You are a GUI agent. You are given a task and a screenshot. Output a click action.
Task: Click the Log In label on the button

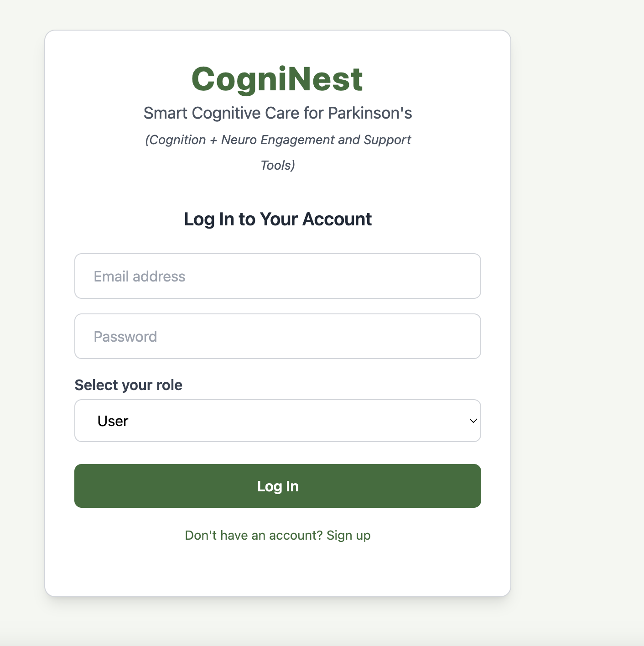277,486
